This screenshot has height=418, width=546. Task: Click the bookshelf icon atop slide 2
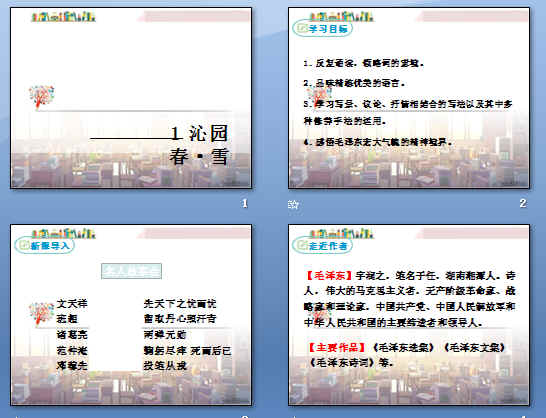point(341,16)
